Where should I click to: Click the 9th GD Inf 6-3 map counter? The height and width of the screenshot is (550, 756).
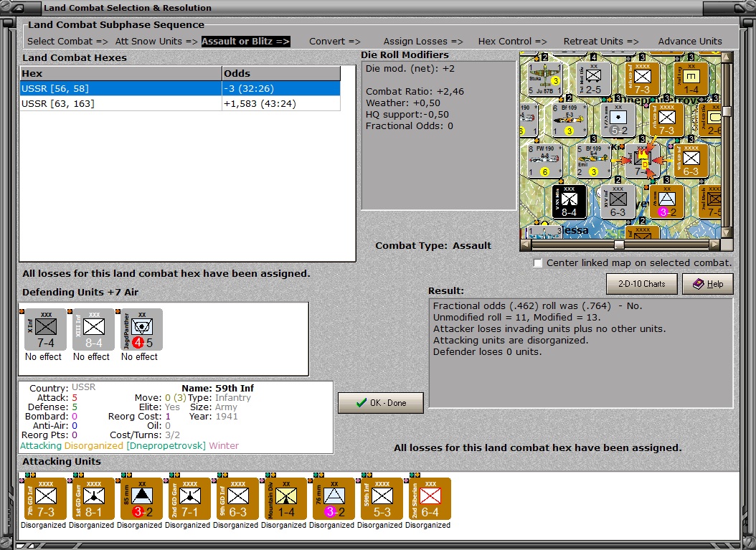[691, 161]
